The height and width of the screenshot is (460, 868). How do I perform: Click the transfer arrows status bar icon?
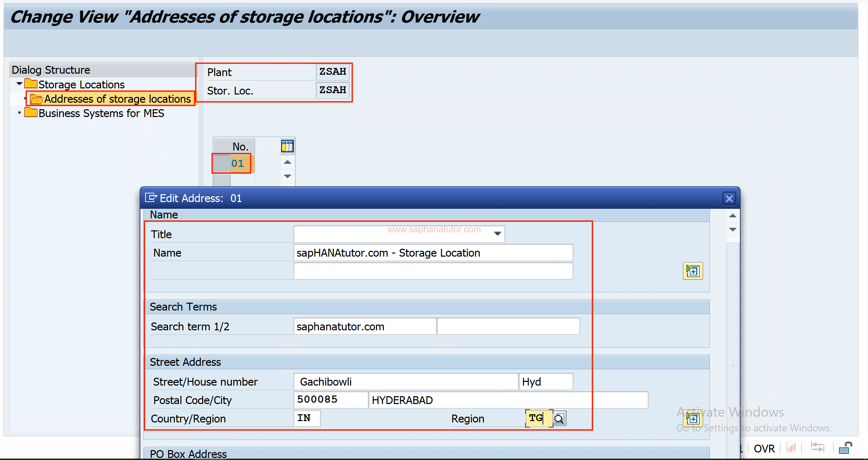point(817,447)
